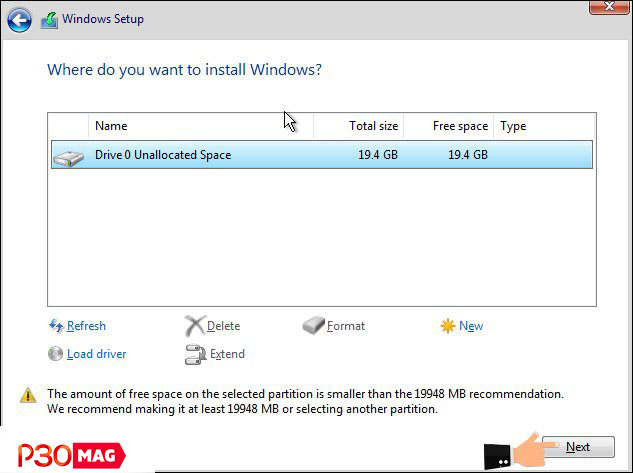Click the Load driver disc icon
633x473 pixels.
[x=55, y=354]
